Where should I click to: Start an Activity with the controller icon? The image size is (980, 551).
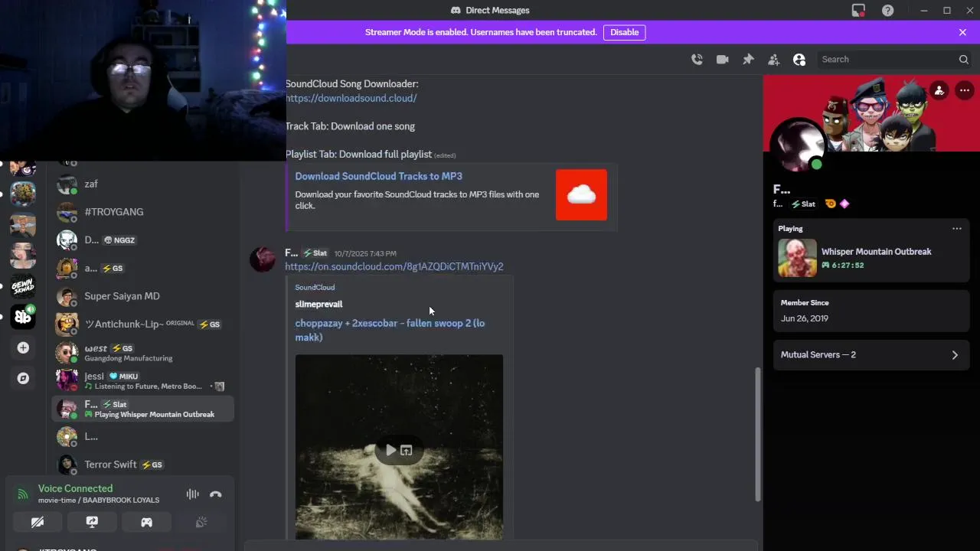146,522
